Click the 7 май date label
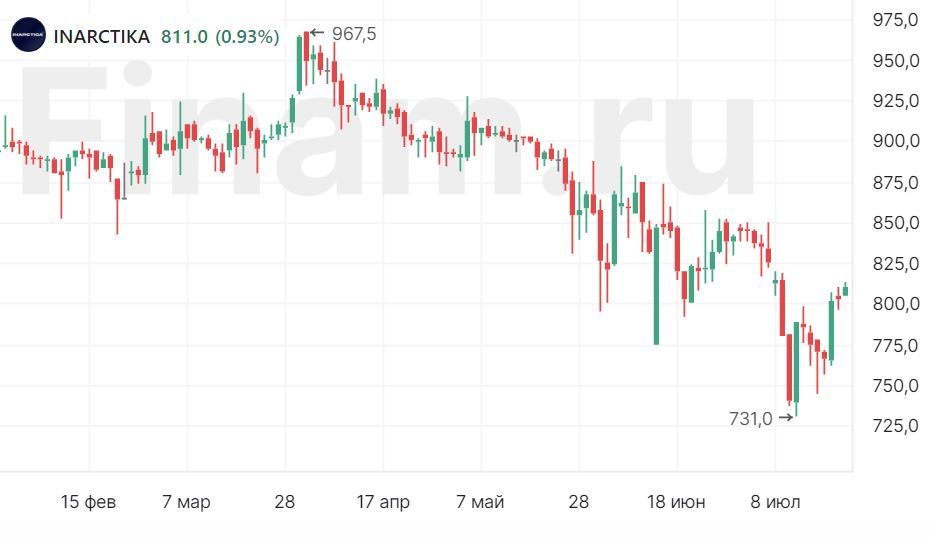 481,502
